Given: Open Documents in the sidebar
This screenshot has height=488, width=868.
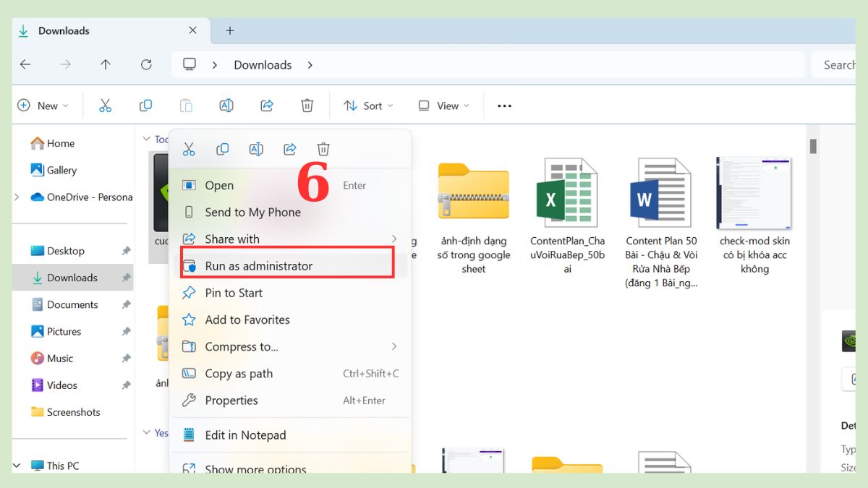Looking at the screenshot, I should pyautogui.click(x=72, y=304).
